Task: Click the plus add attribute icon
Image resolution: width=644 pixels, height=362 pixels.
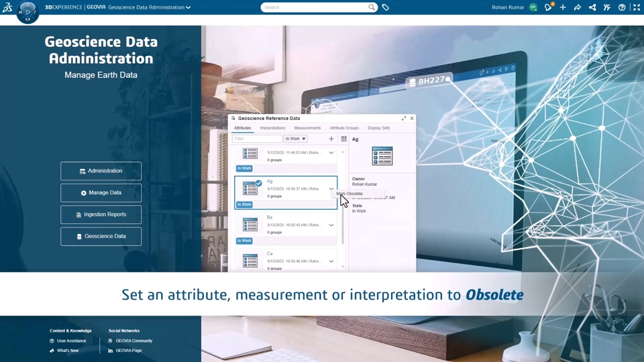Action: click(331, 139)
